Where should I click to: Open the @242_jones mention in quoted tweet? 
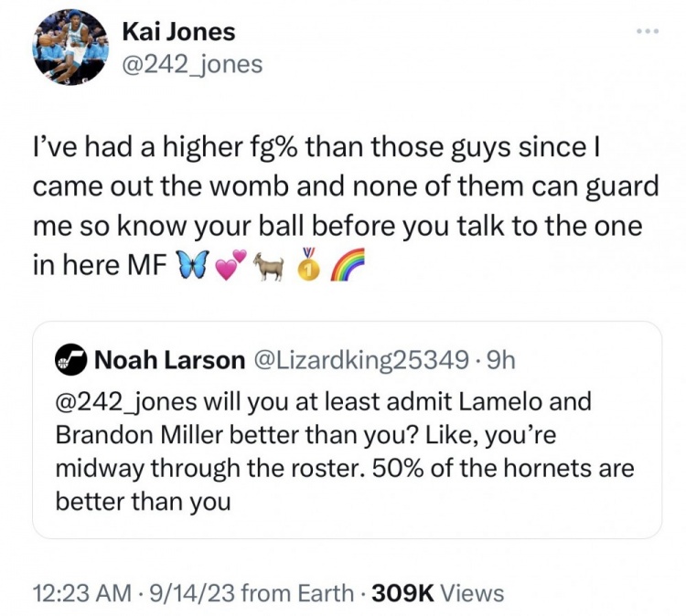click(126, 401)
